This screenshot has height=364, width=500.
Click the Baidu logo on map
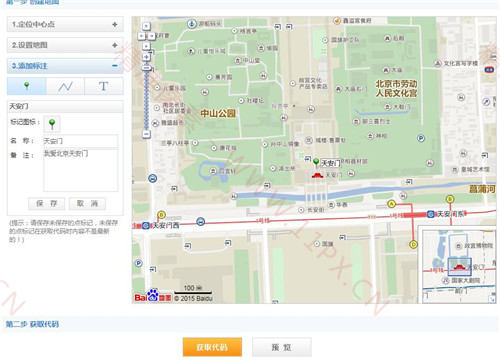153,296
